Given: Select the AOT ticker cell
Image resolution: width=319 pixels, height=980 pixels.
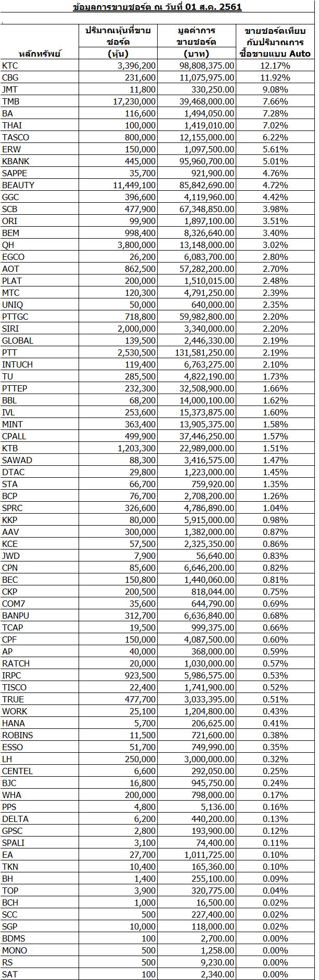Looking at the screenshot, I should pyautogui.click(x=10, y=269).
